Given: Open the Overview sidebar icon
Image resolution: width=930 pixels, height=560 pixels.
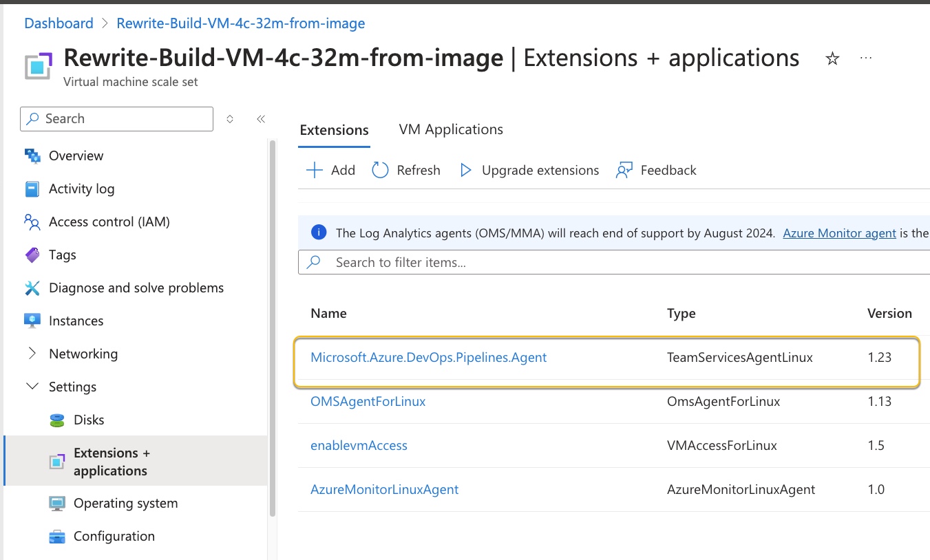Looking at the screenshot, I should 32,155.
